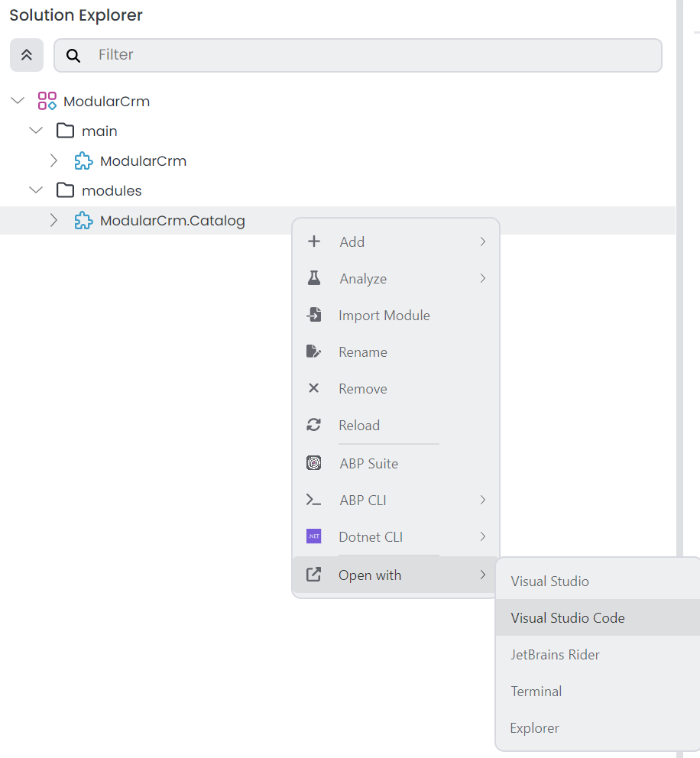
Task: Select Visual Studio Code from submenu
Action: 566,617
